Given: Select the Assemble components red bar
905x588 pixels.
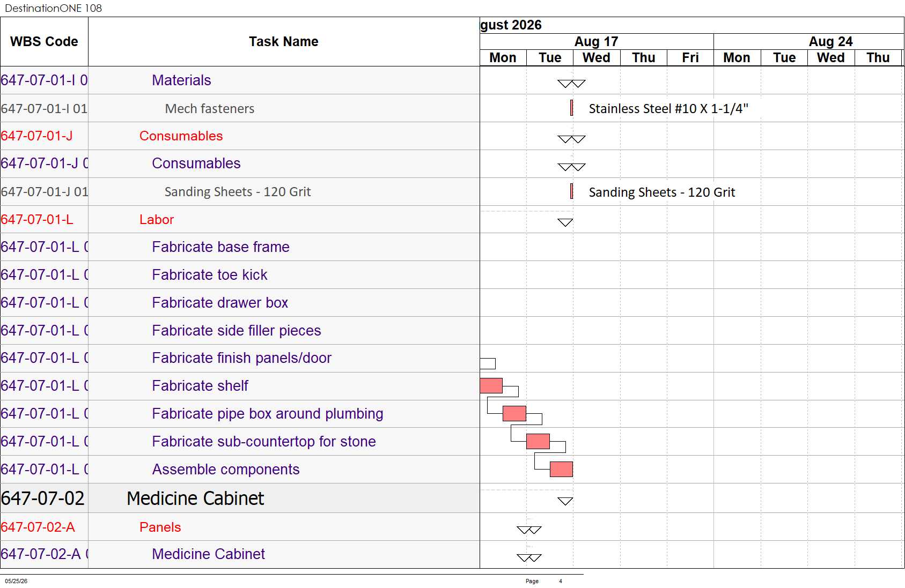Looking at the screenshot, I should click(561, 469).
